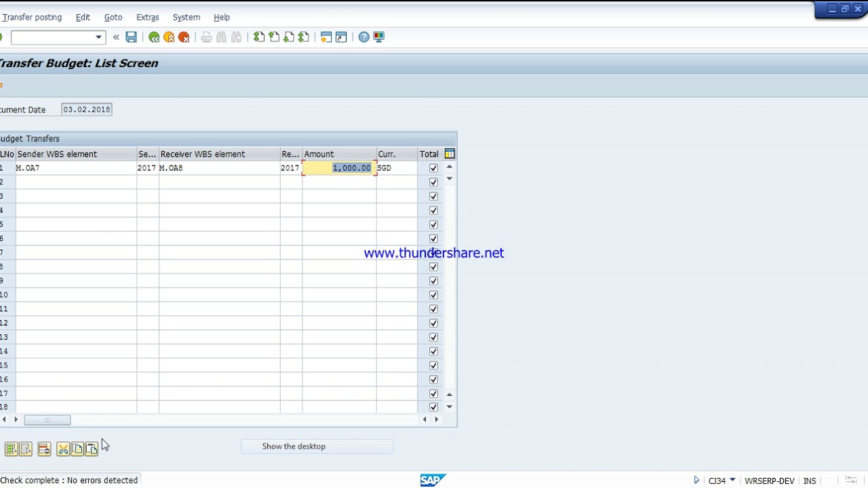Click the Find binoculars icon

click(221, 37)
